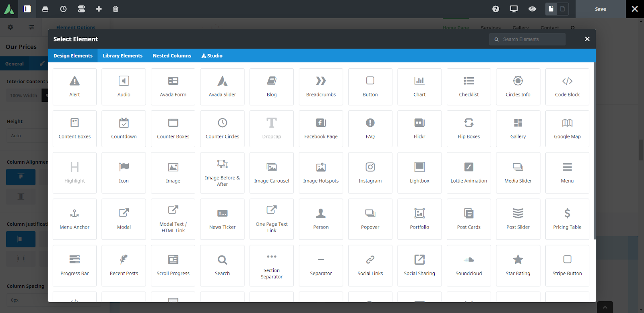Choose the top column alignment option
This screenshot has height=313, width=644.
(x=21, y=177)
